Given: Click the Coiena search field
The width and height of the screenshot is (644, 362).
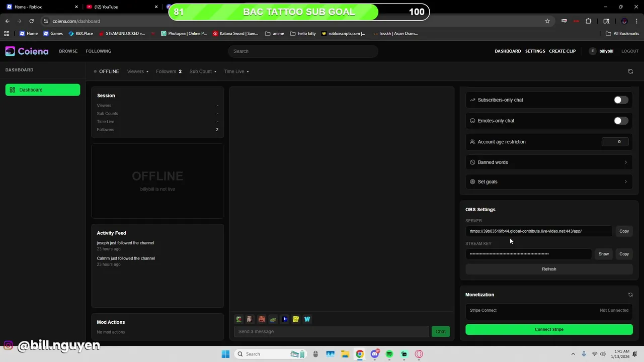Looking at the screenshot, I should point(303,51).
